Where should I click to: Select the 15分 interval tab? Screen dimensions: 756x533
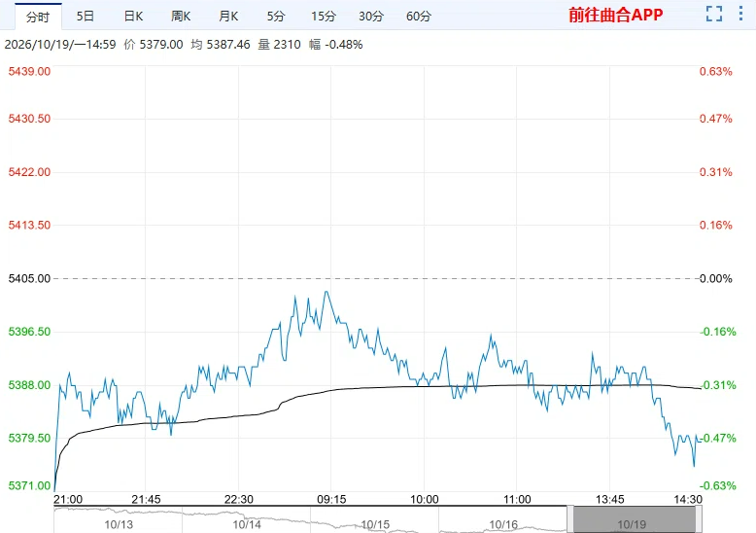click(323, 17)
